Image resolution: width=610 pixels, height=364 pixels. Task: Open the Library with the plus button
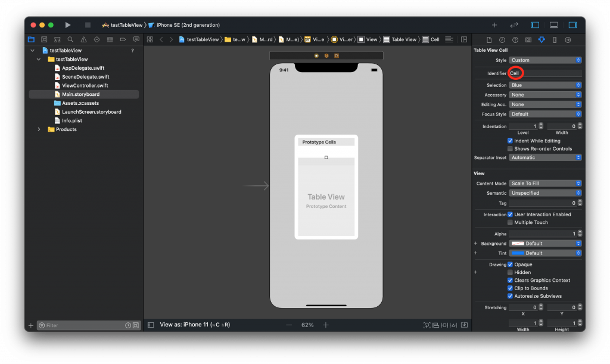tap(494, 25)
